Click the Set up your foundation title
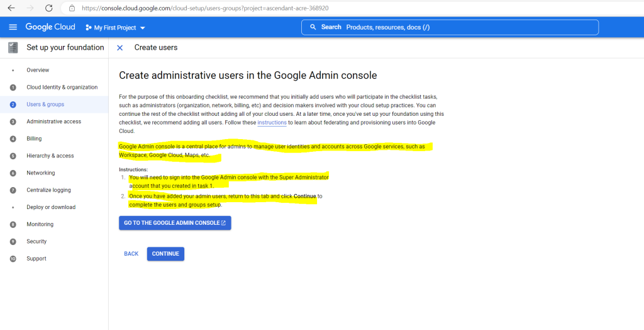 [x=65, y=47]
